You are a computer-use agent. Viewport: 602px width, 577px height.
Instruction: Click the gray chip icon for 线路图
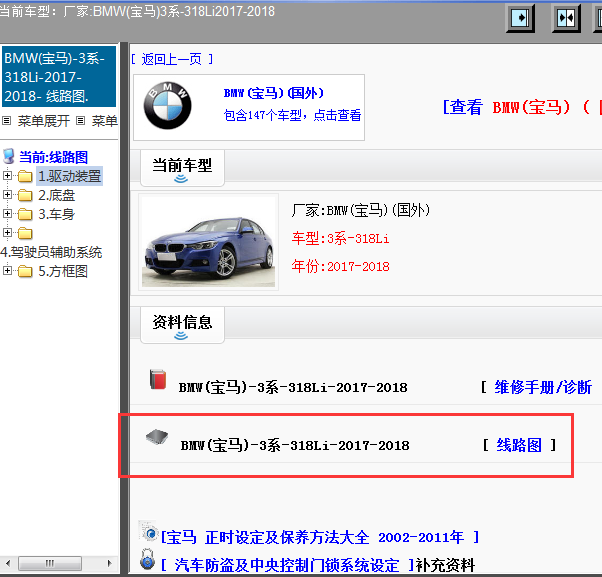click(x=157, y=437)
